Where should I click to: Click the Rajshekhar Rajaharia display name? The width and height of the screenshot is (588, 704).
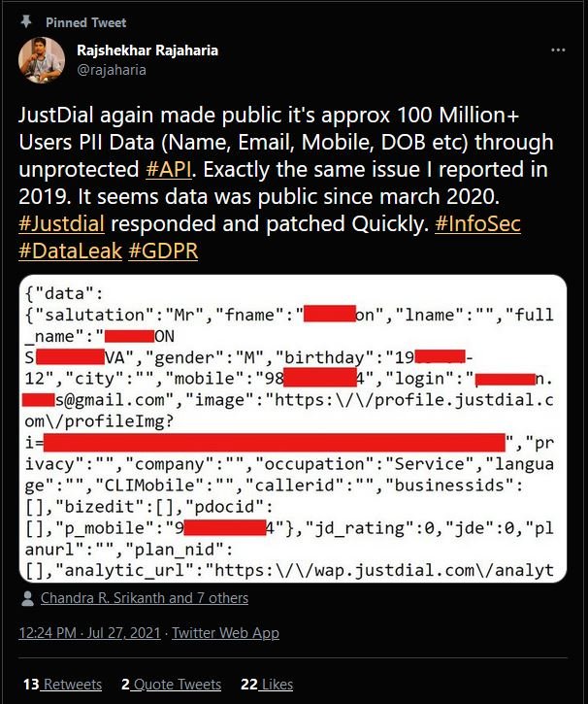147,50
